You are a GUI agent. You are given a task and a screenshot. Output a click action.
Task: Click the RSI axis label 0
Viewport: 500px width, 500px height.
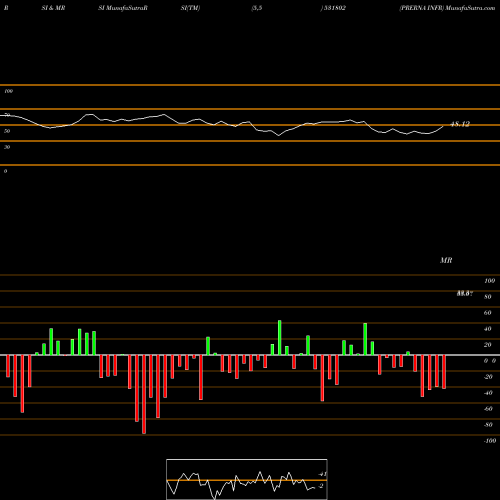pos(5,171)
